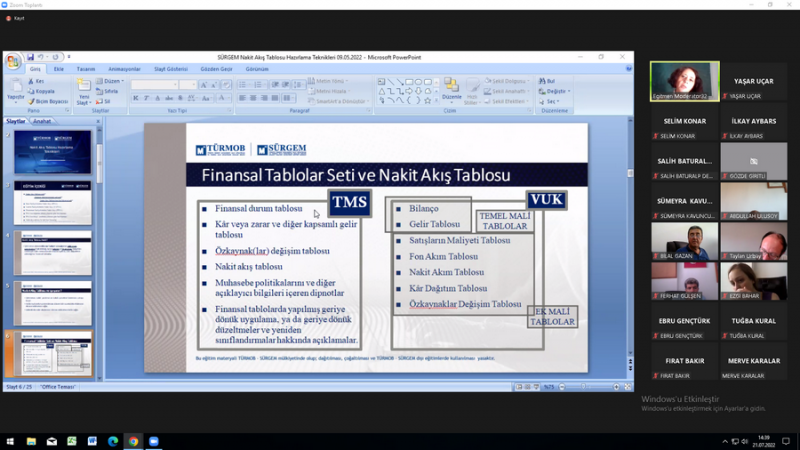This screenshot has width=800, height=450.
Task: Open Zoom app from Windows taskbar
Action: (x=154, y=441)
